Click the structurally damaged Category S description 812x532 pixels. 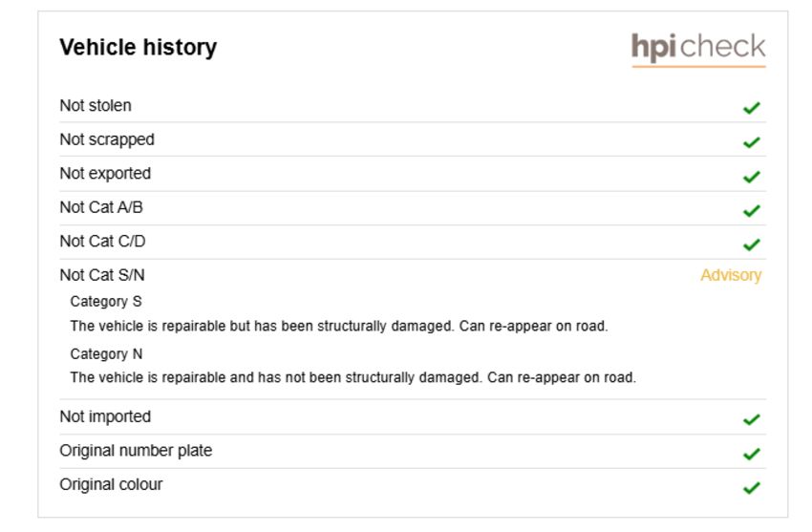(339, 326)
